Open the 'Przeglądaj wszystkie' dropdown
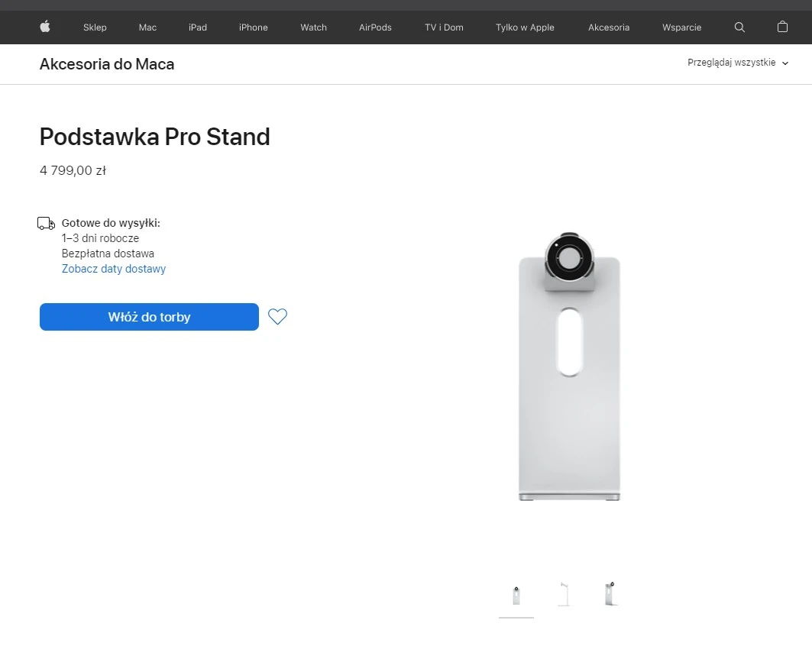 tap(736, 63)
